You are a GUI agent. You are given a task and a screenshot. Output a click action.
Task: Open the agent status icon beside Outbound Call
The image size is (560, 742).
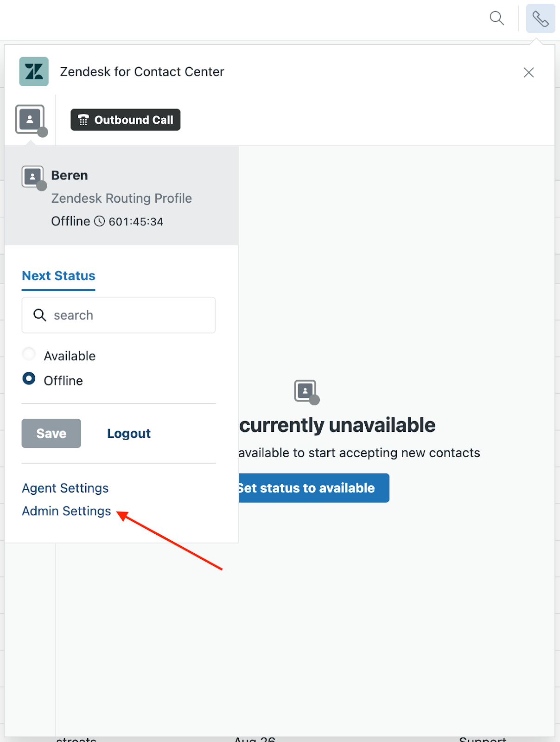click(x=31, y=120)
